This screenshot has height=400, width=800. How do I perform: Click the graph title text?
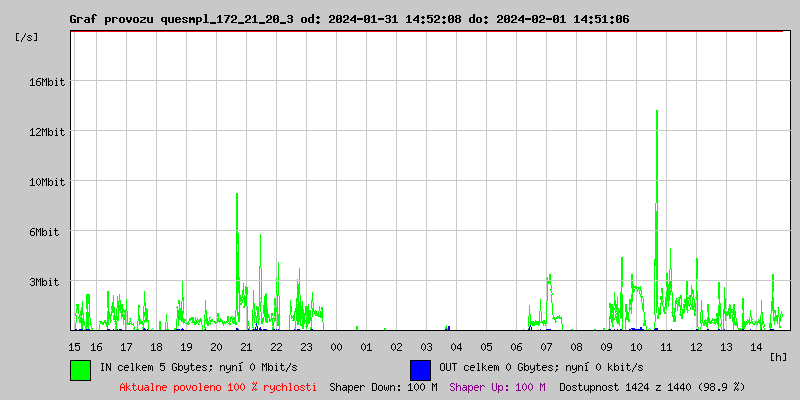[x=349, y=19]
